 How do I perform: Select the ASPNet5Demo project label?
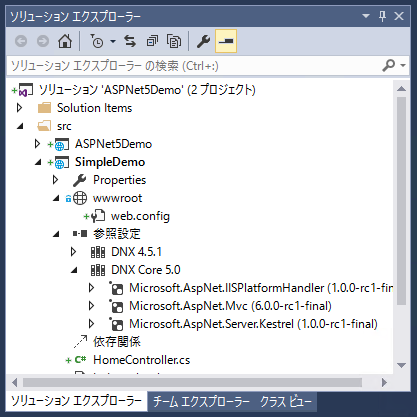[x=113, y=144]
